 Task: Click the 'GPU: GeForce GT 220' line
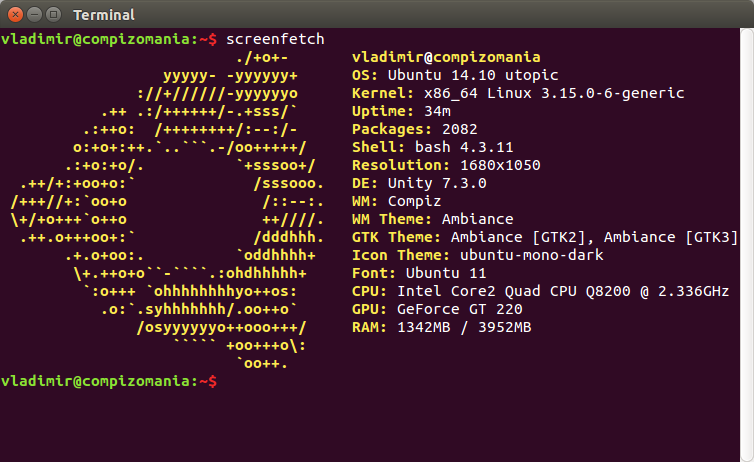coord(437,309)
